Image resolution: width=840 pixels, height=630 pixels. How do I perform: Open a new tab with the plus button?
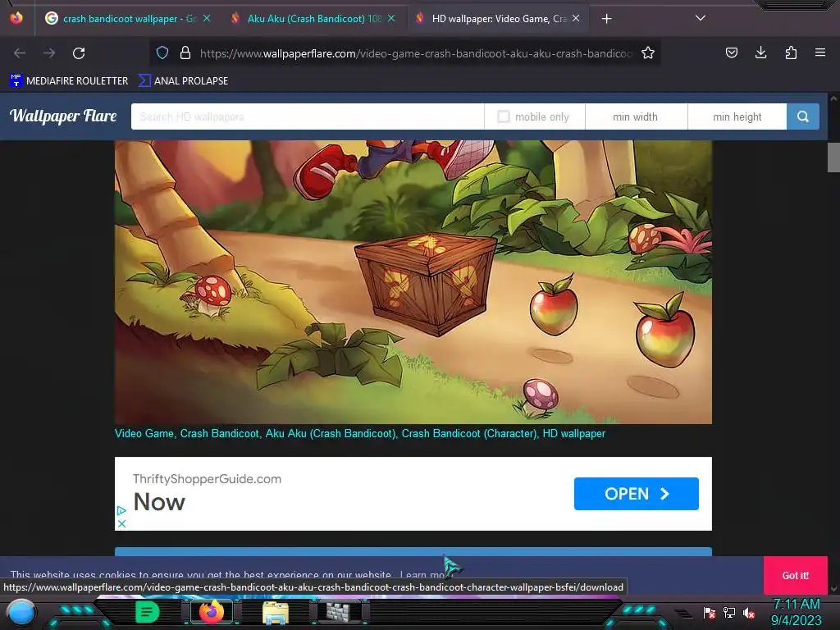coord(606,19)
